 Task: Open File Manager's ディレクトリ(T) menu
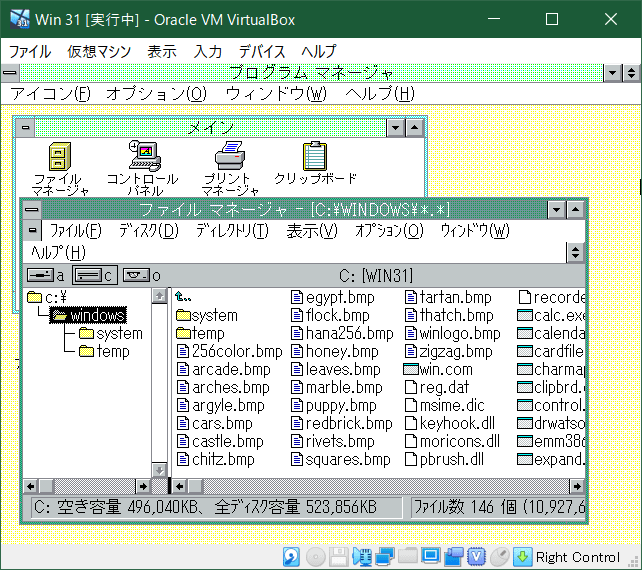tap(232, 231)
